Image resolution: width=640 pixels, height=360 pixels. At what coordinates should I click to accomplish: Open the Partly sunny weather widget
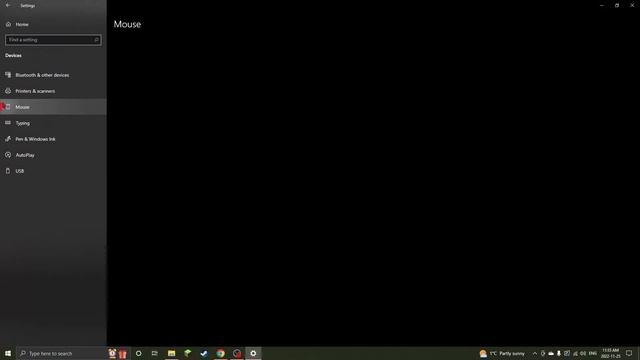[x=502, y=353]
